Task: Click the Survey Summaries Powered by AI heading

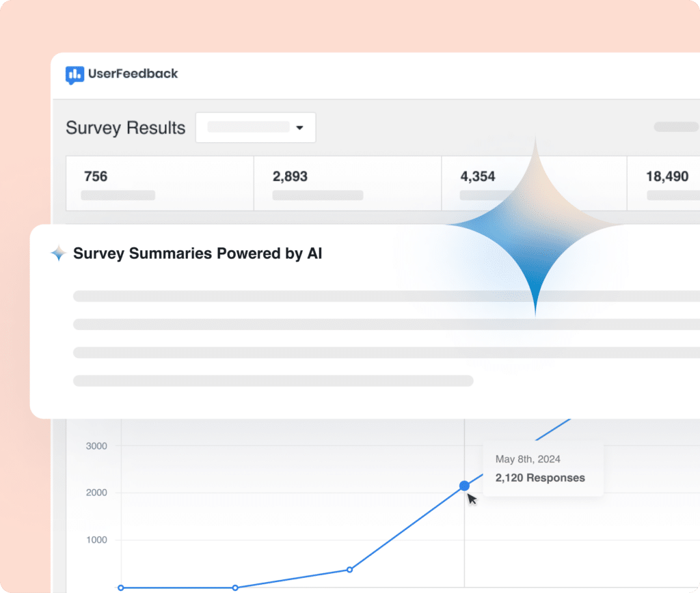Action: (198, 253)
